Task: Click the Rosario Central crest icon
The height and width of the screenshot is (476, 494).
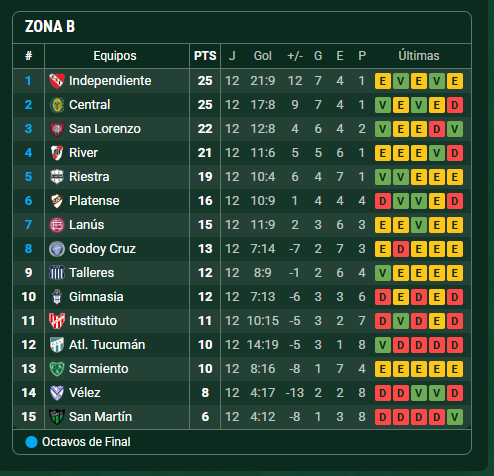Action: pyautogui.click(x=57, y=105)
